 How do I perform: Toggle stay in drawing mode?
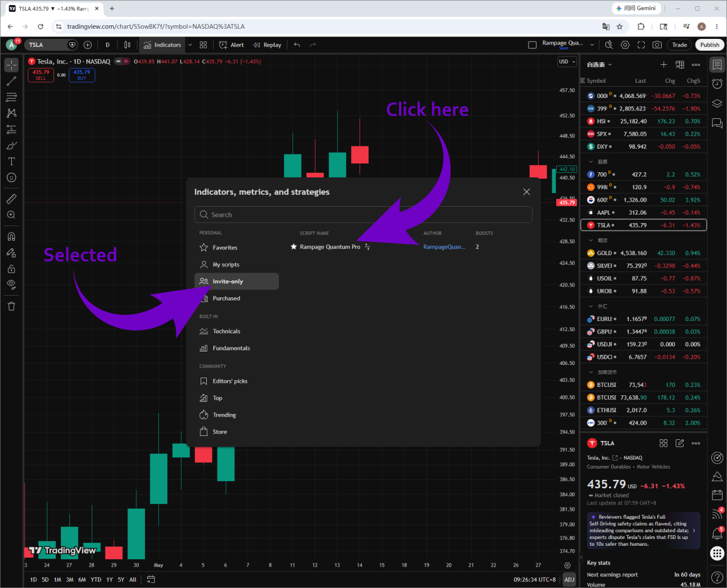coord(11,253)
